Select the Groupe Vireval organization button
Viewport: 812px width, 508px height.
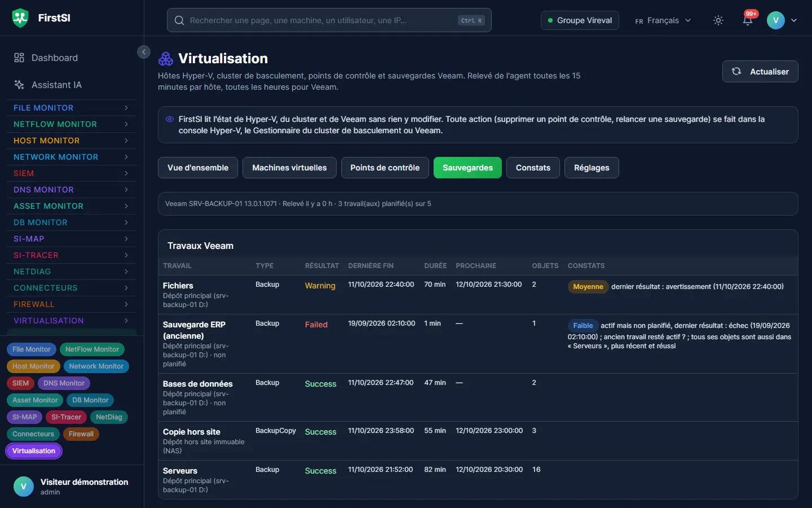click(580, 20)
